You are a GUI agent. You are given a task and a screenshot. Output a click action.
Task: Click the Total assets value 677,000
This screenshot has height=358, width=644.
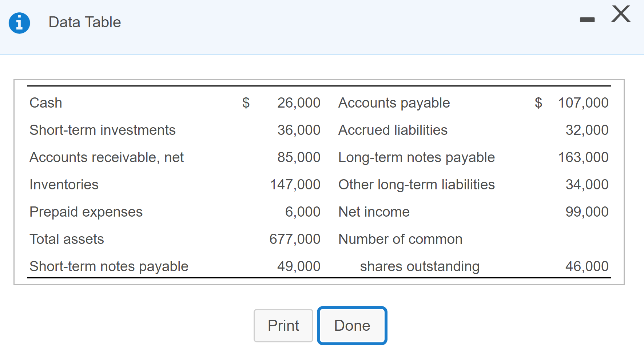295,239
